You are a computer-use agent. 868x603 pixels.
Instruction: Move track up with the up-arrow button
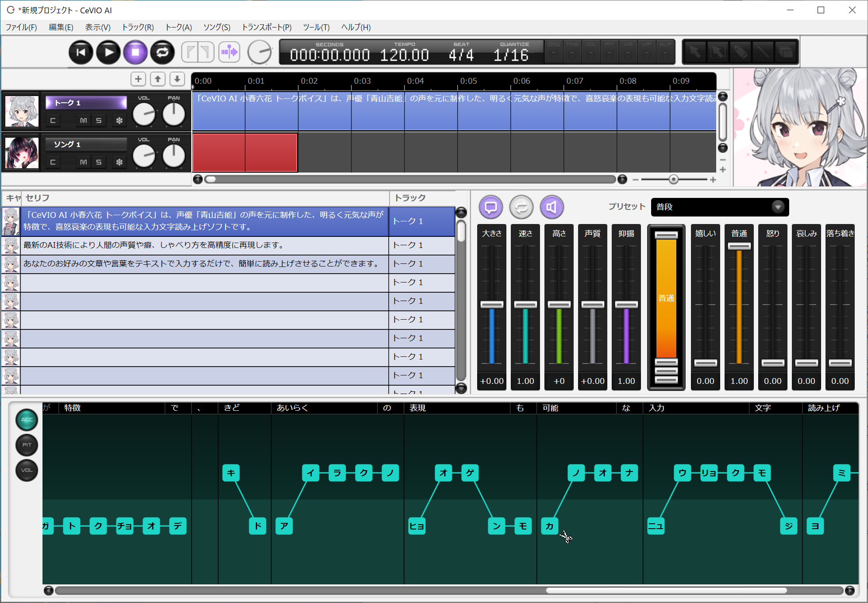point(158,79)
